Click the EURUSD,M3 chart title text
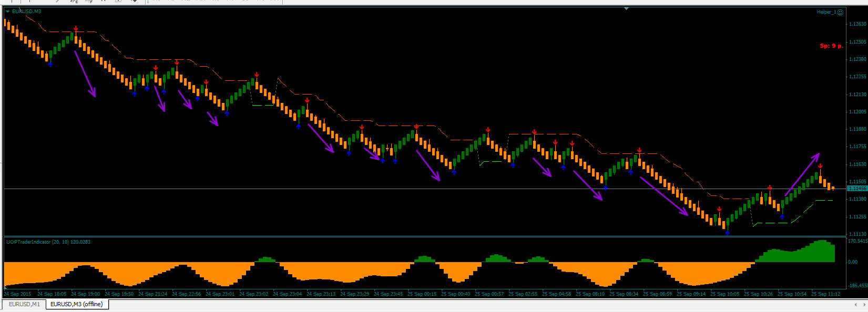Screen dimensions: 868x312 (x=26, y=11)
